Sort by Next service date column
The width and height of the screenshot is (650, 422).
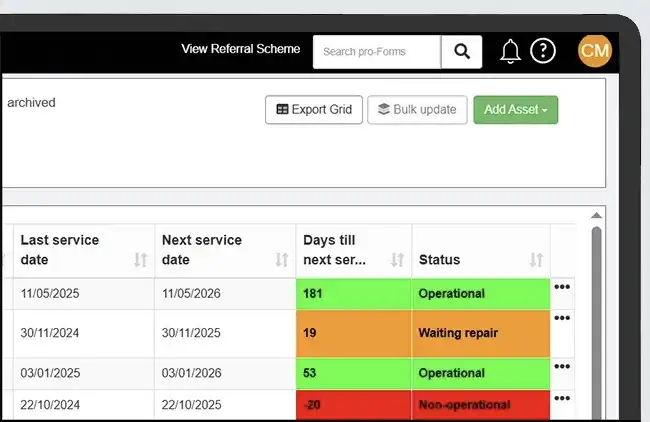pyautogui.click(x=282, y=260)
